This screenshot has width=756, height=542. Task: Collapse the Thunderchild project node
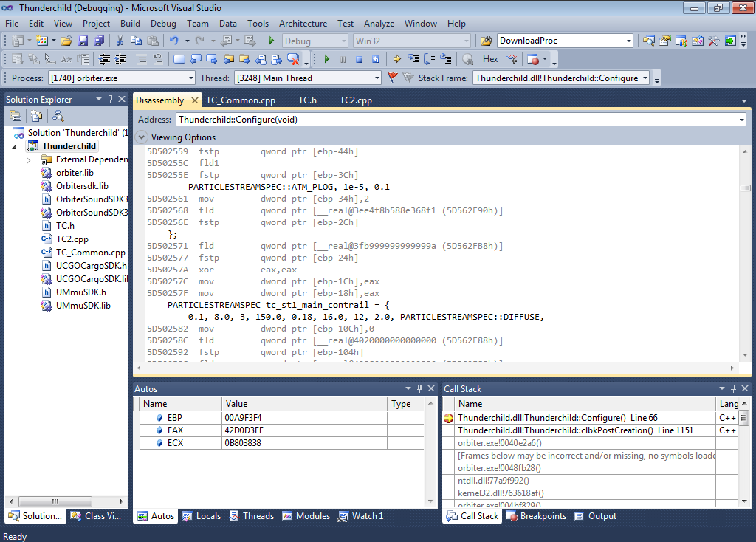(15, 147)
